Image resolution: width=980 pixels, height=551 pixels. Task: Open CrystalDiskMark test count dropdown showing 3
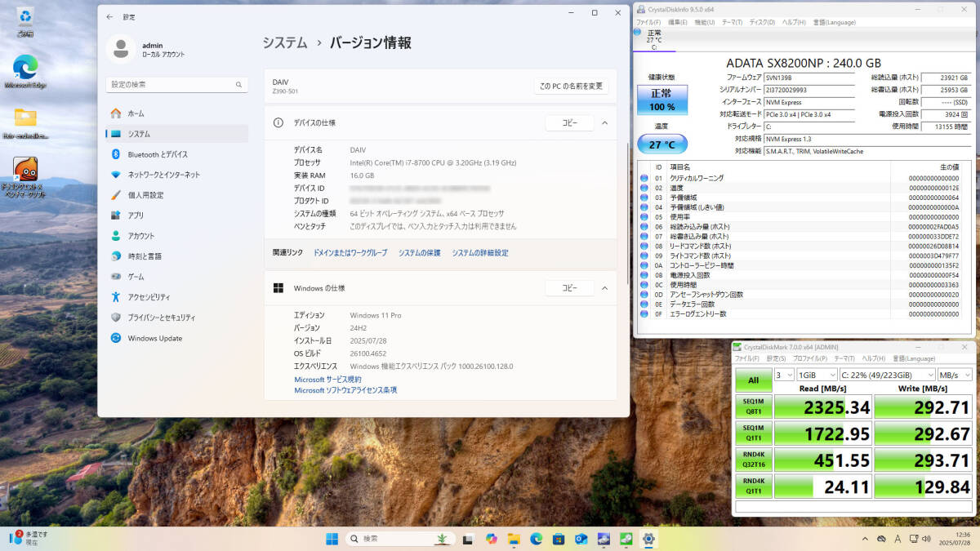pyautogui.click(x=784, y=375)
